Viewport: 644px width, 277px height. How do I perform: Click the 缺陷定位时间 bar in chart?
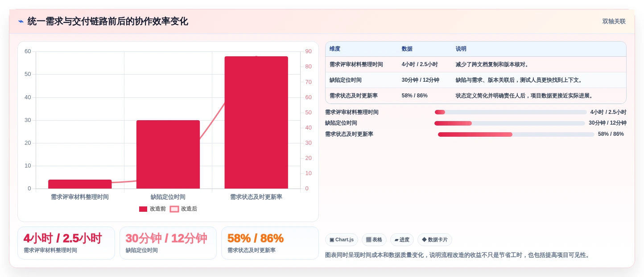tap(168, 154)
